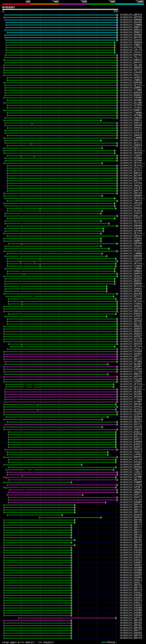Select label UniRef100_Q5NB81

[131, 88]
